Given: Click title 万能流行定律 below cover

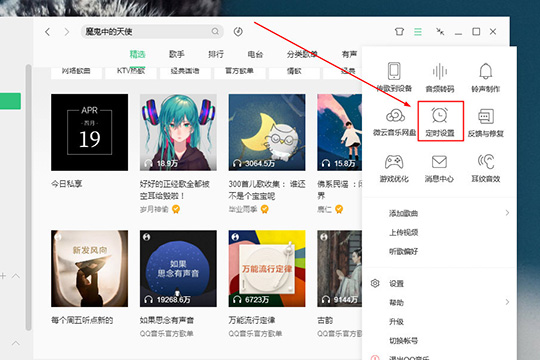Looking at the screenshot, I should click(252, 320).
